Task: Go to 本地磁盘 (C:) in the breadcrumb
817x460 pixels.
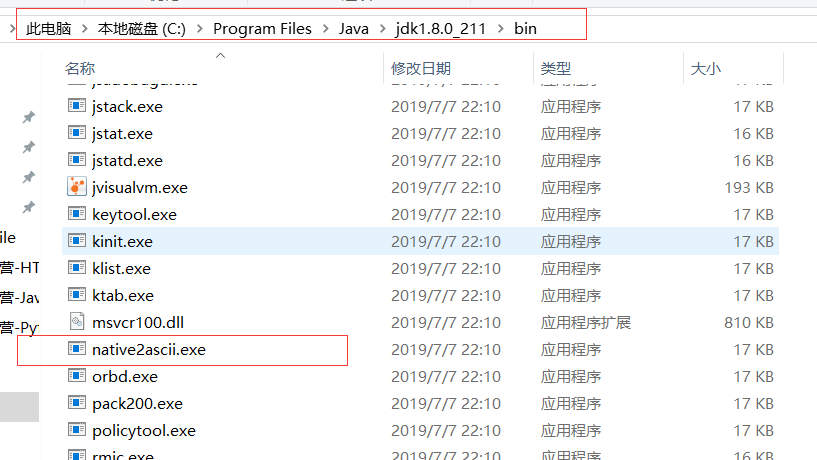Action: coord(141,29)
